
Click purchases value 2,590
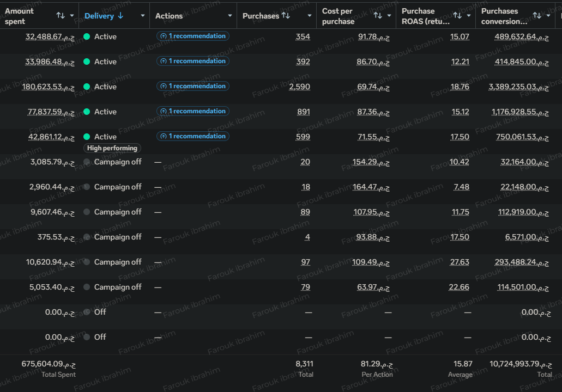pos(300,87)
